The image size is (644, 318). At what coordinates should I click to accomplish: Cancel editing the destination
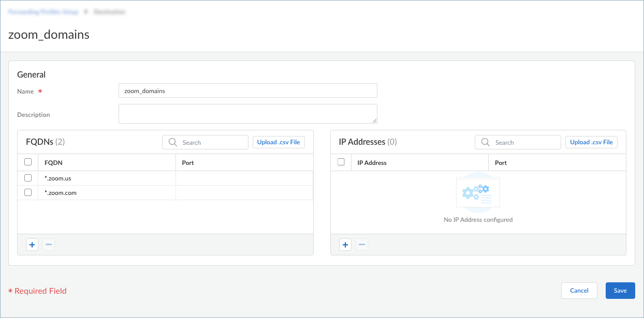(x=579, y=291)
